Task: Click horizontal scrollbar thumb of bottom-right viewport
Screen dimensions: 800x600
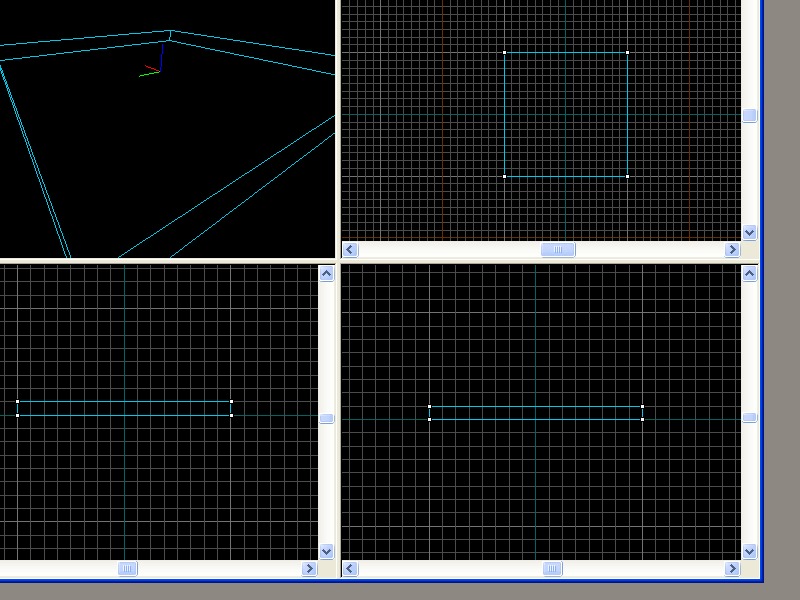Action: tap(553, 569)
